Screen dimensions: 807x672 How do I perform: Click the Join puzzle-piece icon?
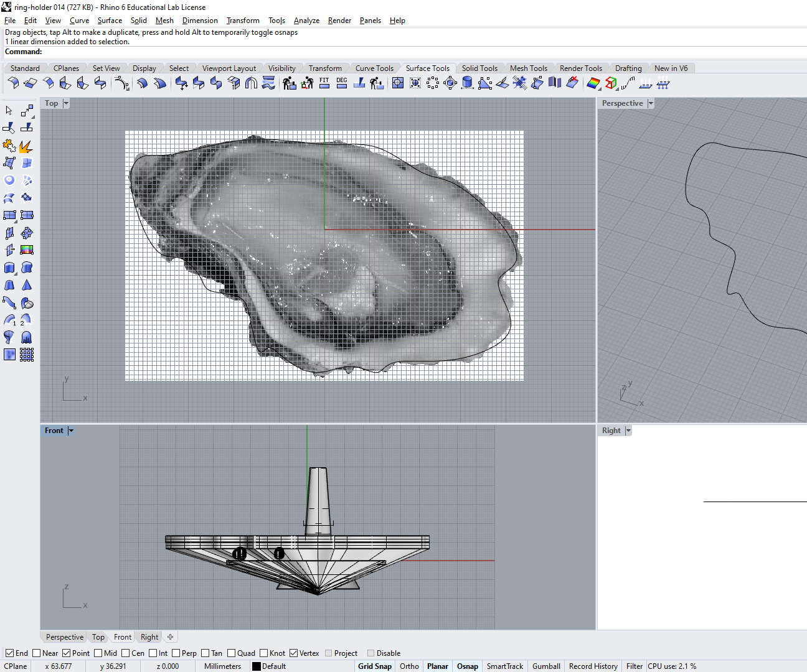pos(9,146)
